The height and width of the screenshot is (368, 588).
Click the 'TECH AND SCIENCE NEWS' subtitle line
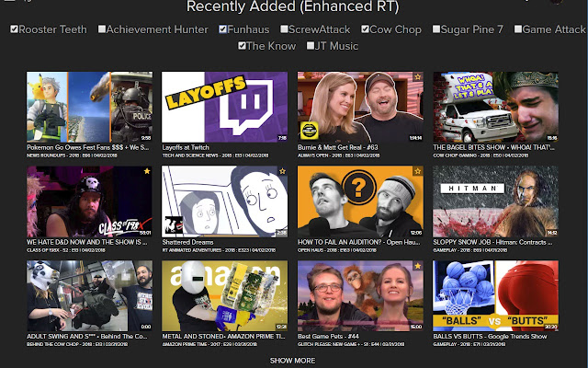[215, 155]
